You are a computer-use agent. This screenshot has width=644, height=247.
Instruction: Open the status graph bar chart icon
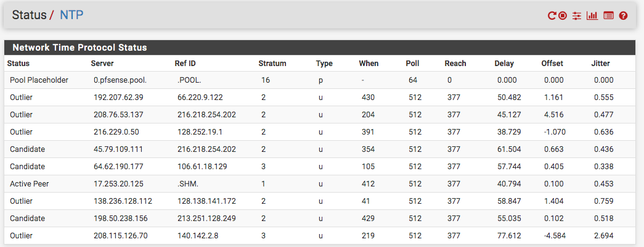pyautogui.click(x=592, y=15)
